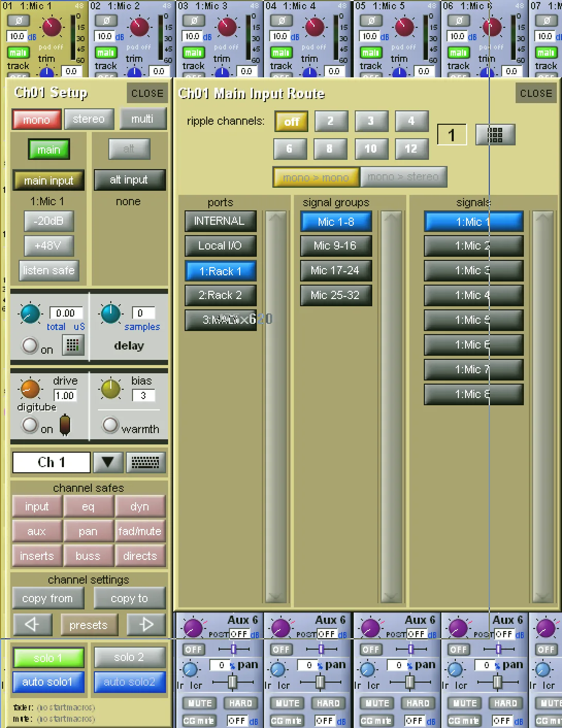
Task: Route signal 1:Mic 7
Action: [473, 370]
